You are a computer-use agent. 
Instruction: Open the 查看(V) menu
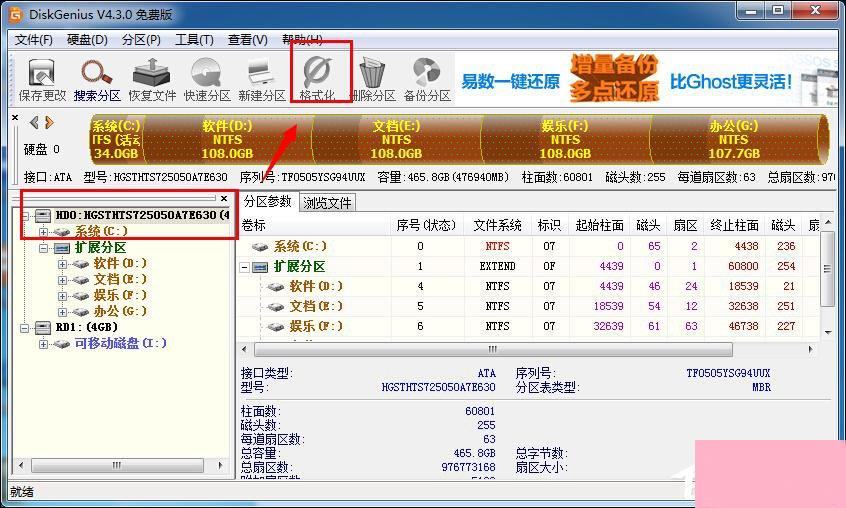coord(248,40)
